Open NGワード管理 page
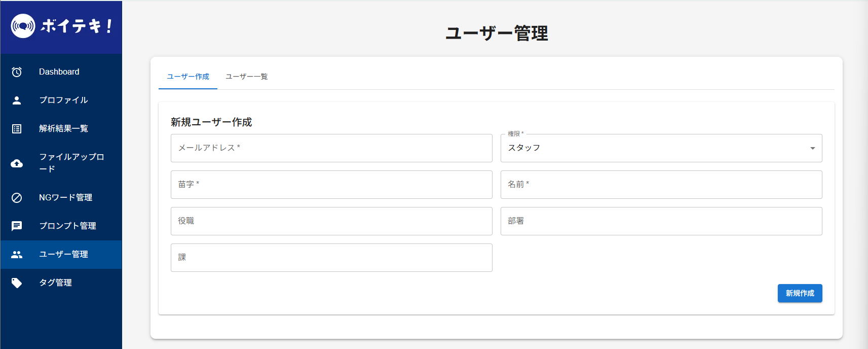This screenshot has height=349, width=868. [61, 198]
